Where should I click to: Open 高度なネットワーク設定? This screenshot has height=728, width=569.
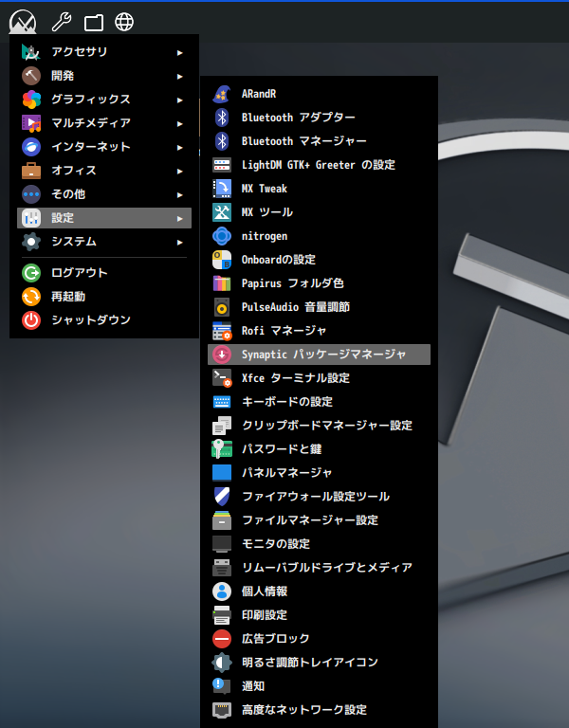pos(319,710)
